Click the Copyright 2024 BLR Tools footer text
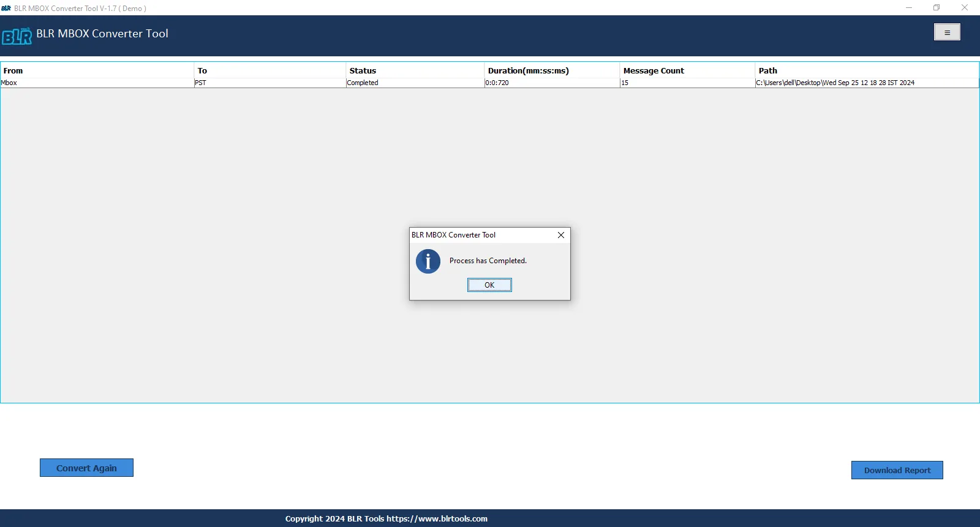The width and height of the screenshot is (980, 527). [386, 518]
